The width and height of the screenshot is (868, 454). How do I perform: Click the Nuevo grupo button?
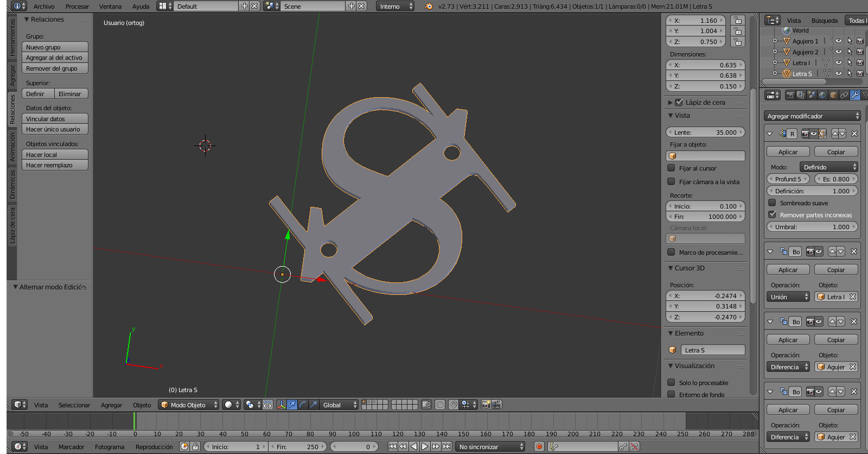coord(55,47)
